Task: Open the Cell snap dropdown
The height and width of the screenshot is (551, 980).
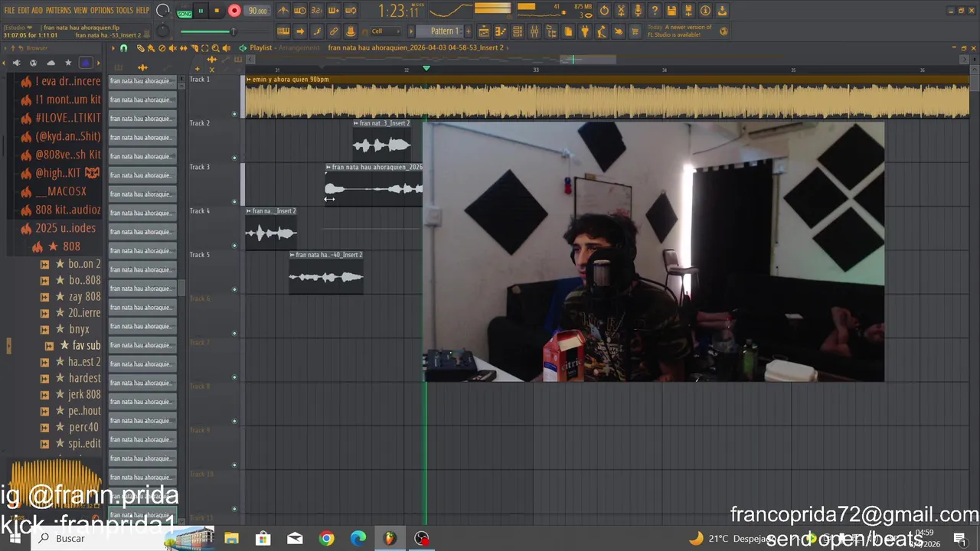Action: (385, 31)
